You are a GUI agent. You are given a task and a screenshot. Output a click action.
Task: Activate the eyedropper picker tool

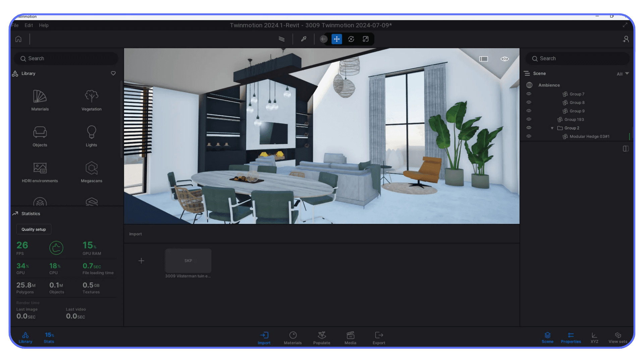click(x=304, y=39)
